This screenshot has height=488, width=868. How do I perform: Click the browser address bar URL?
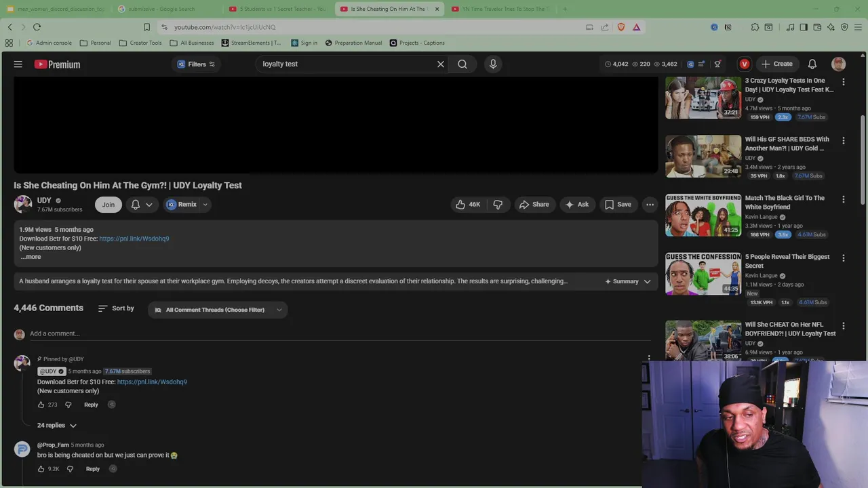point(224,27)
